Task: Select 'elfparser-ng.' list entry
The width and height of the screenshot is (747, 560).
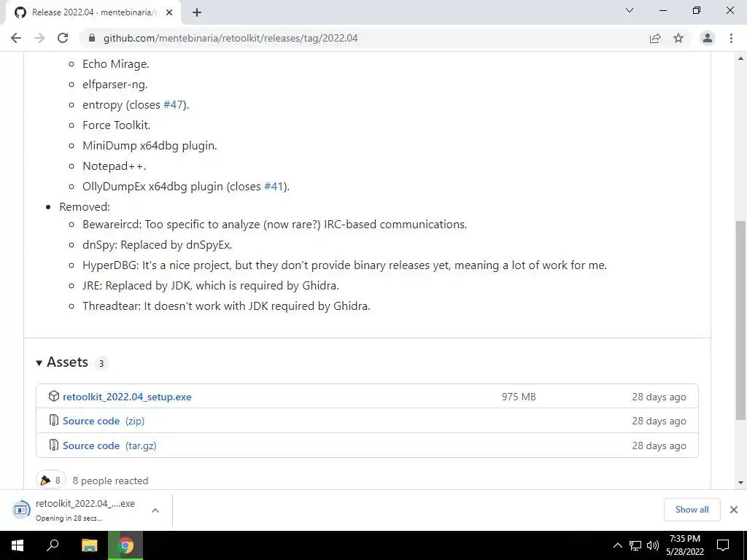Action: [115, 85]
